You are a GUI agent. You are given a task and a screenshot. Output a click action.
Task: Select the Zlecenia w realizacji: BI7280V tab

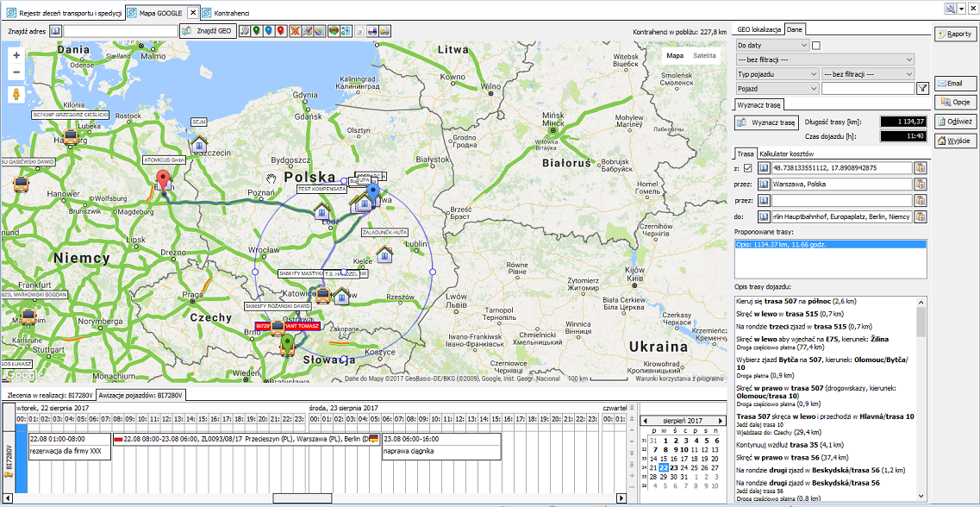[x=48, y=395]
